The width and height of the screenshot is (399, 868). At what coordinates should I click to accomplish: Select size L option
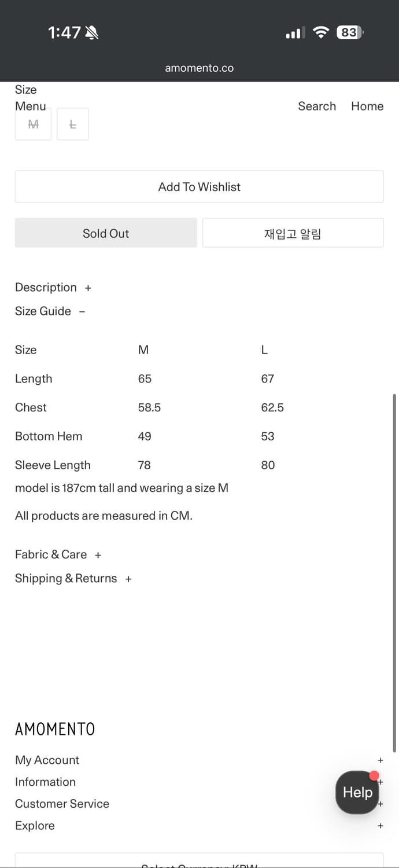point(73,124)
